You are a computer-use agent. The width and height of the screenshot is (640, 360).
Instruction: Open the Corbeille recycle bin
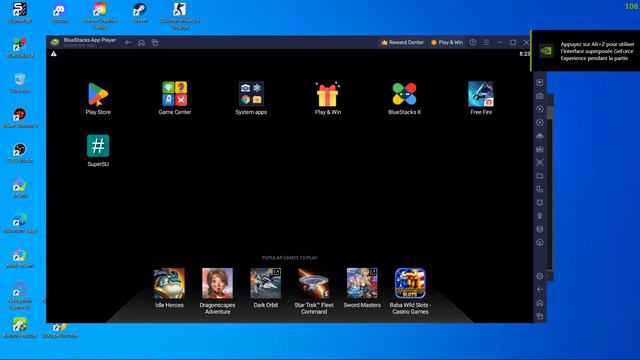click(x=20, y=83)
